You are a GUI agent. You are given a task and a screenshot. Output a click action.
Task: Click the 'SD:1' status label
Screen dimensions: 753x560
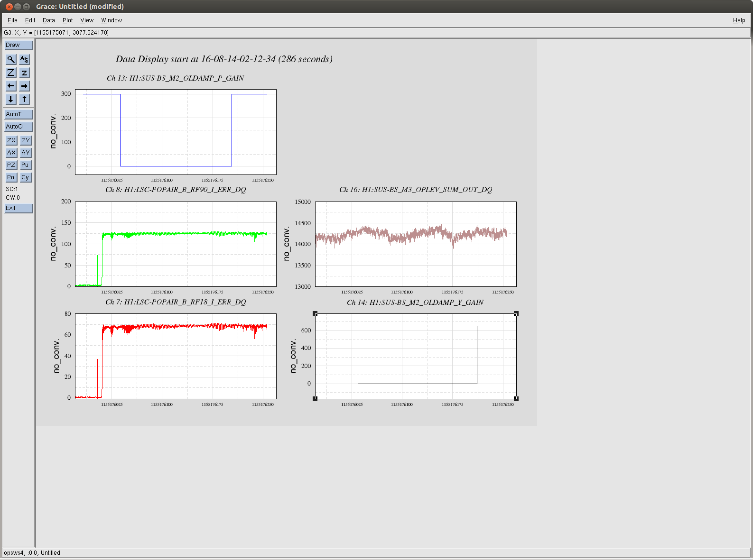12,189
